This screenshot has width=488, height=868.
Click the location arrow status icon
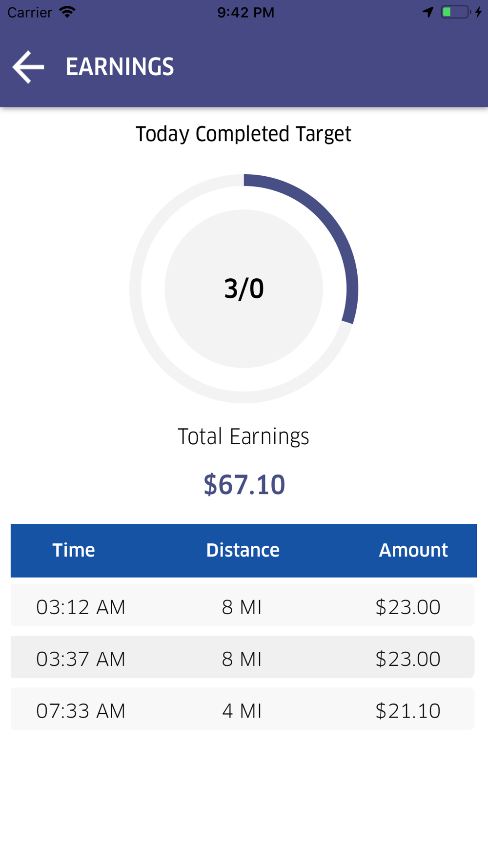click(x=428, y=12)
